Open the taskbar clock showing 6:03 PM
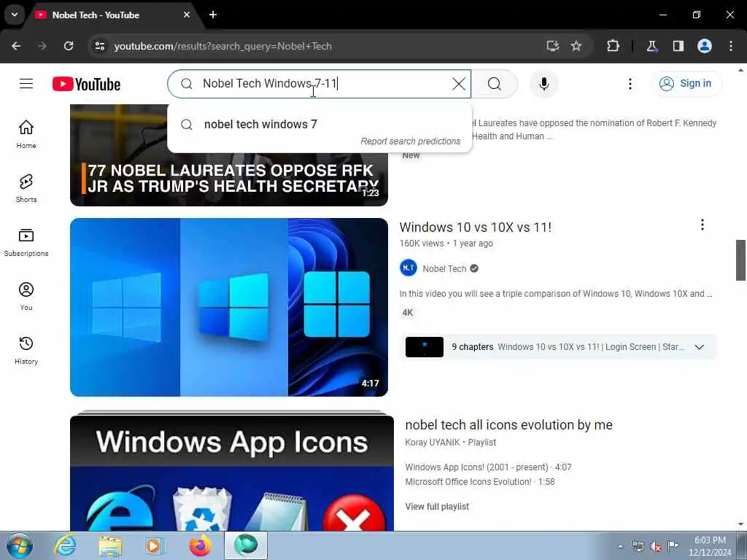 [x=709, y=546]
